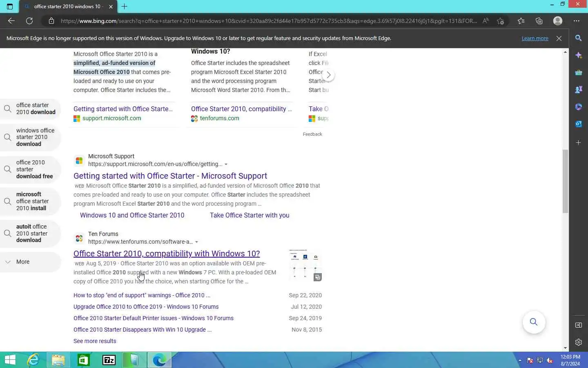Image resolution: width=588 pixels, height=368 pixels.
Task: Dismiss the Edge unsupported notification bar
Action: pos(559,38)
